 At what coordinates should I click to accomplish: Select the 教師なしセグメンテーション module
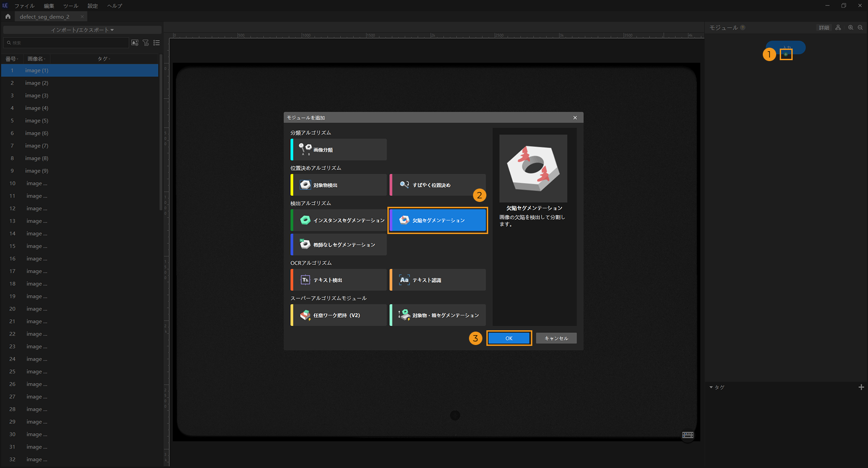(x=338, y=245)
